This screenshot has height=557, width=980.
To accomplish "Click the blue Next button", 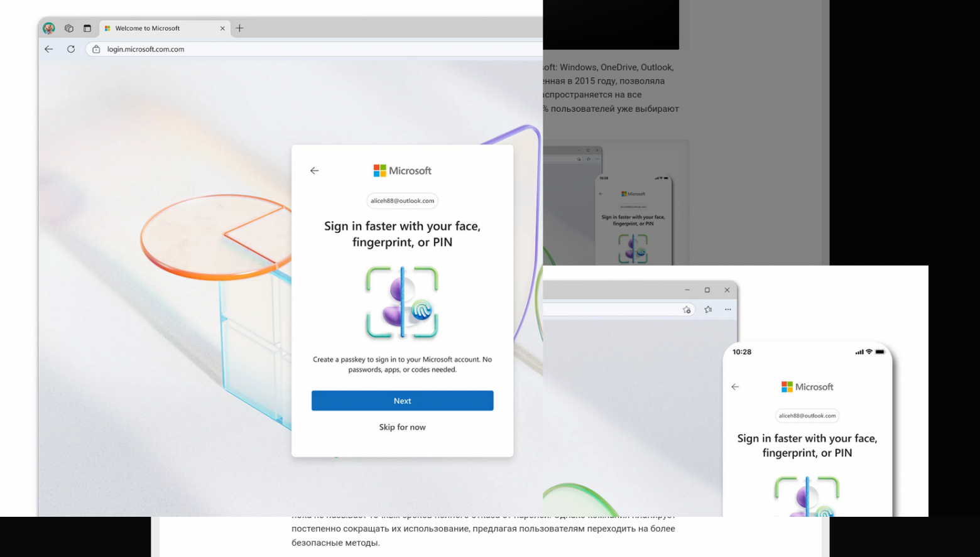I will coord(403,401).
